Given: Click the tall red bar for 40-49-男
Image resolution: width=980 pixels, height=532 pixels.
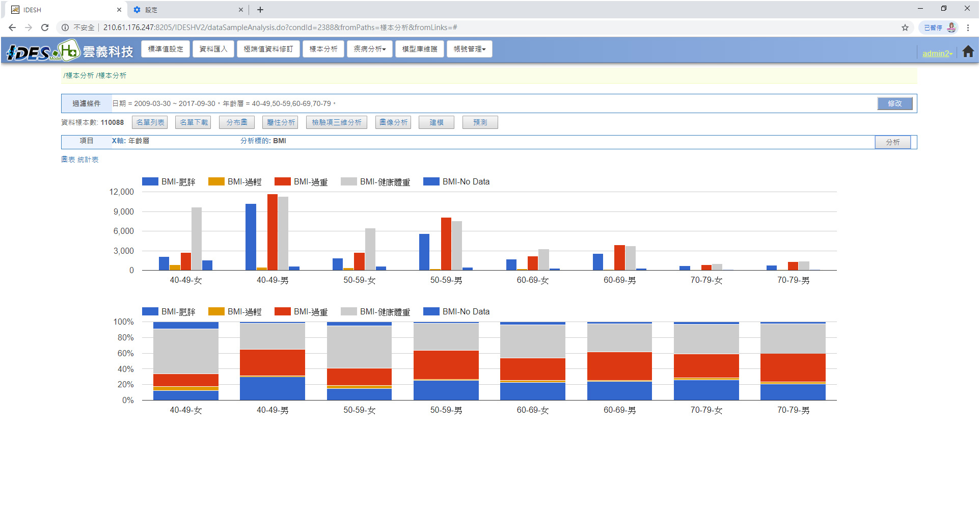Looking at the screenshot, I should point(273,232).
